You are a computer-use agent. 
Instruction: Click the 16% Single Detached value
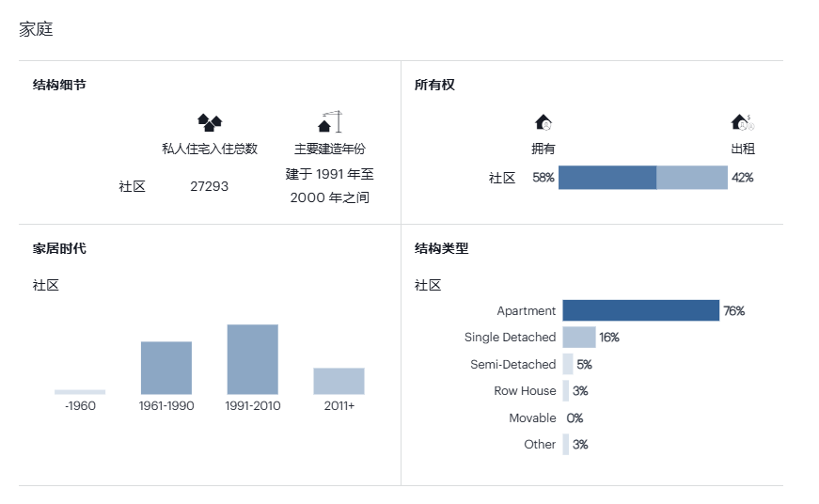coord(609,338)
